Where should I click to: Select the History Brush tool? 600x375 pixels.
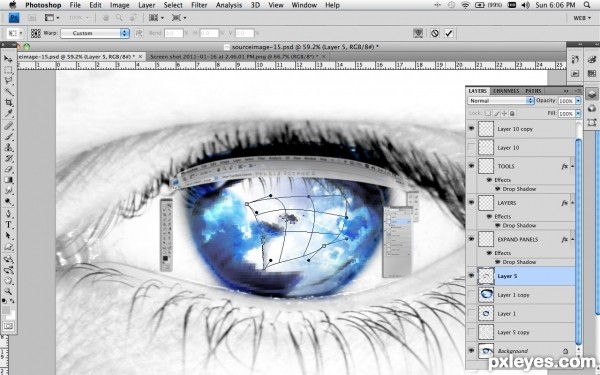click(8, 158)
